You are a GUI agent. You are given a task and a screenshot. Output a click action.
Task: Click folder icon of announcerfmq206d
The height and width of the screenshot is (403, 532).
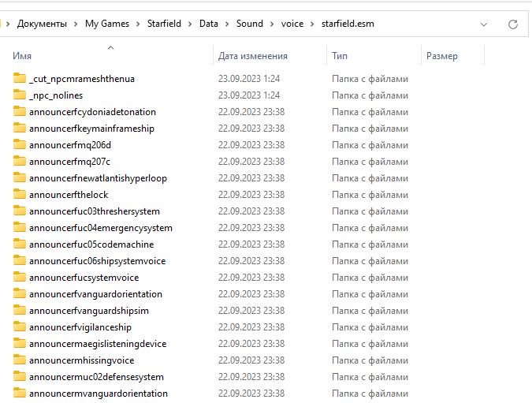click(x=20, y=144)
